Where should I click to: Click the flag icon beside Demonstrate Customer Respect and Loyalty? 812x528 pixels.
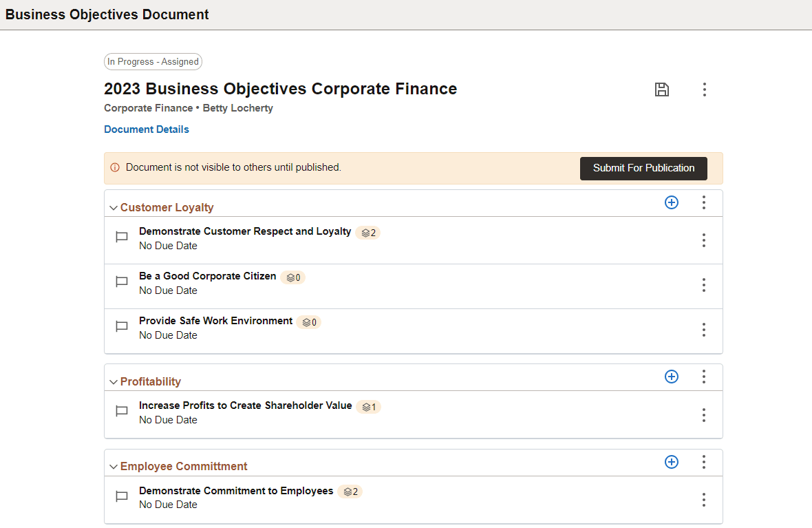(121, 237)
